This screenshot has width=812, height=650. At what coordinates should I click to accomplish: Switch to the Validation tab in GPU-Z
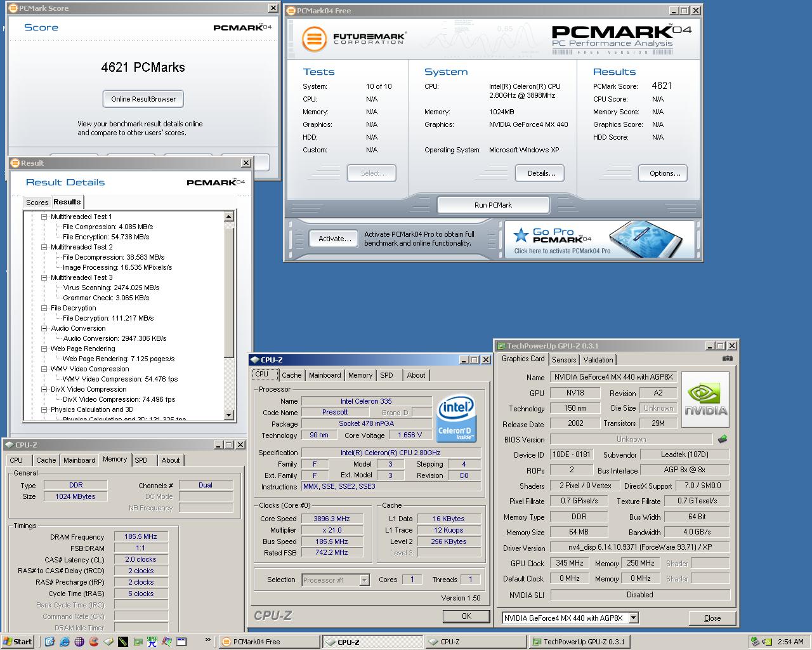(x=598, y=359)
